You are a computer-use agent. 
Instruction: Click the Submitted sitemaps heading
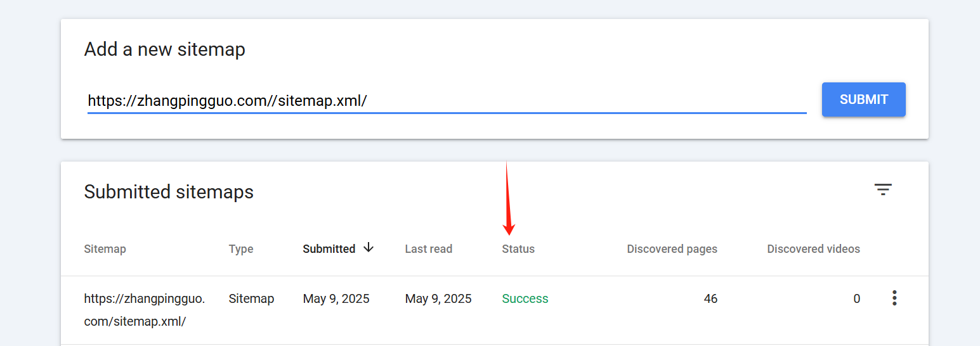[169, 191]
